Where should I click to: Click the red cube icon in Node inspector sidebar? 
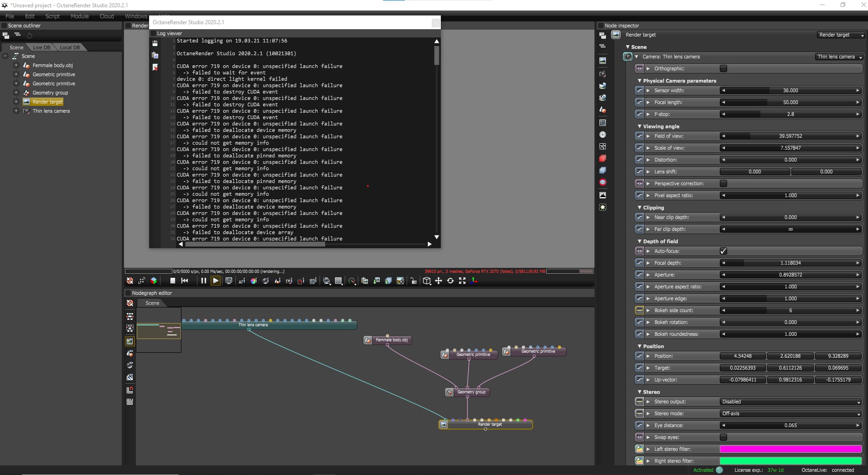[x=603, y=158]
